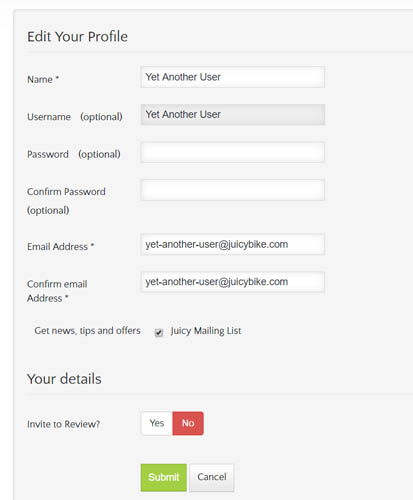This screenshot has width=413, height=500.
Task: Click the Edit Your Profile heading
Action: coord(77,36)
